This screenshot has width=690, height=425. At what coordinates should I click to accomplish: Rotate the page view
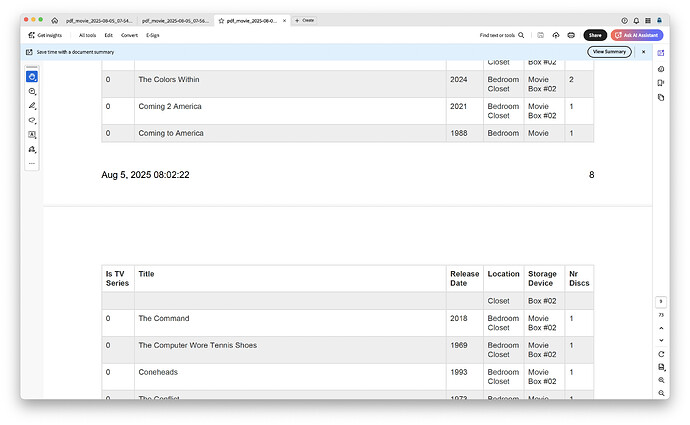[661, 354]
